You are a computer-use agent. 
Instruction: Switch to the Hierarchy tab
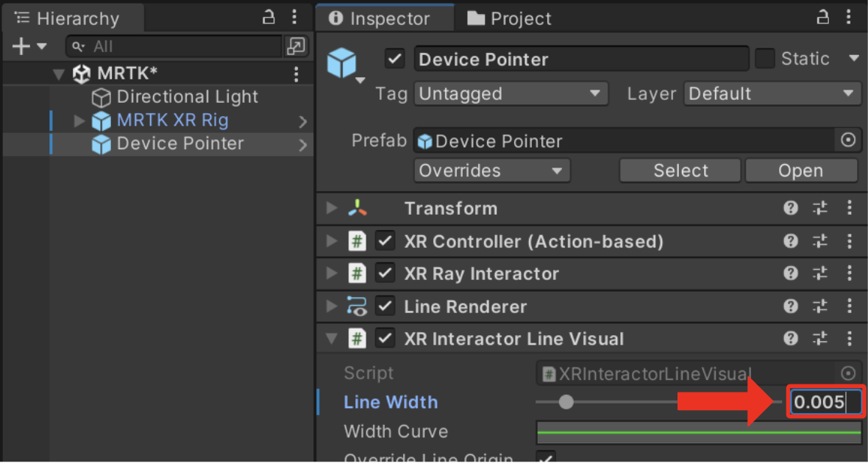pyautogui.click(x=74, y=18)
